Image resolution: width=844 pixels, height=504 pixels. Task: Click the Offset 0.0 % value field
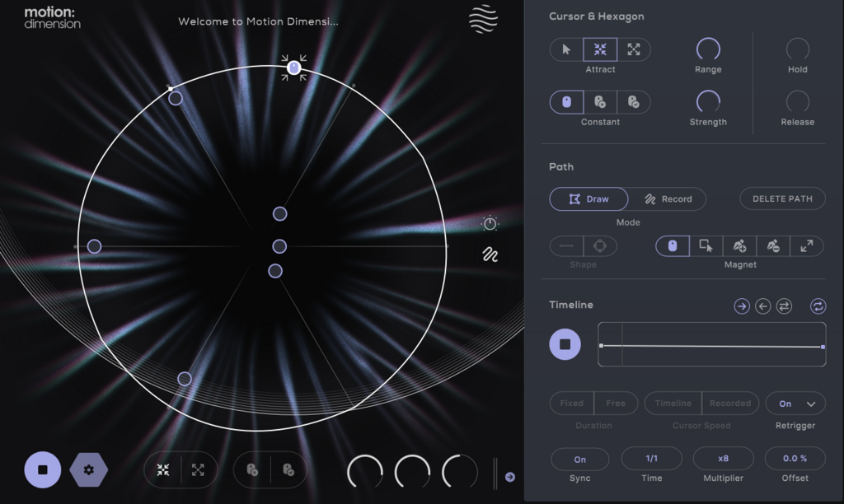(x=795, y=459)
